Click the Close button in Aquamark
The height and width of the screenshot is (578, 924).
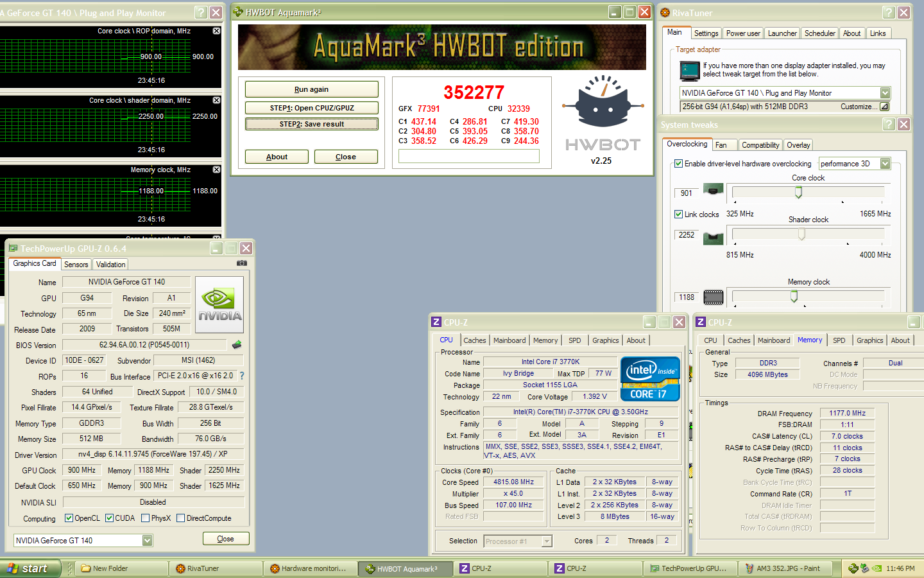tap(346, 157)
